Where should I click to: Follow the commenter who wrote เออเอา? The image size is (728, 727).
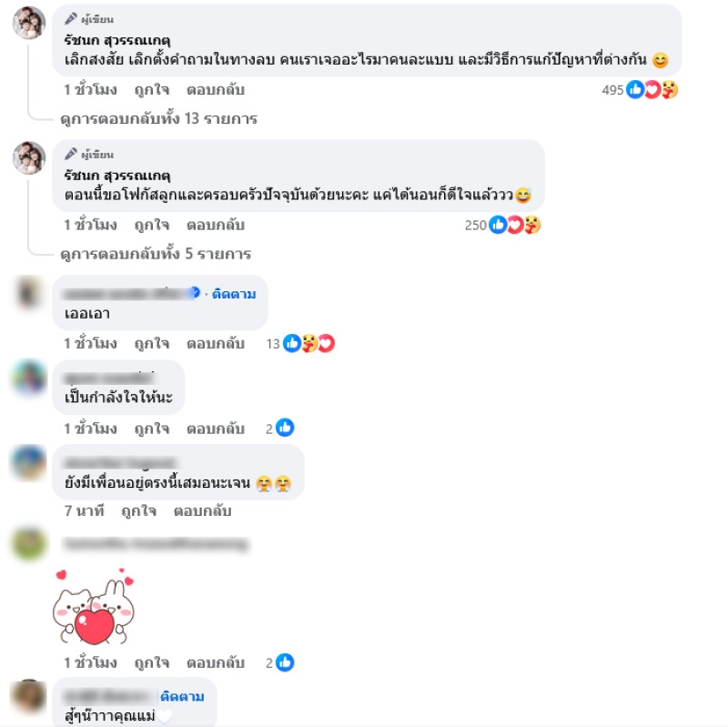[234, 294]
